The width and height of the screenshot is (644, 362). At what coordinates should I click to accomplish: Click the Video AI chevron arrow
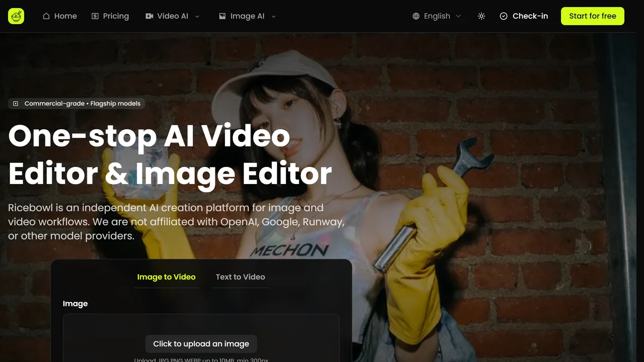point(197,16)
